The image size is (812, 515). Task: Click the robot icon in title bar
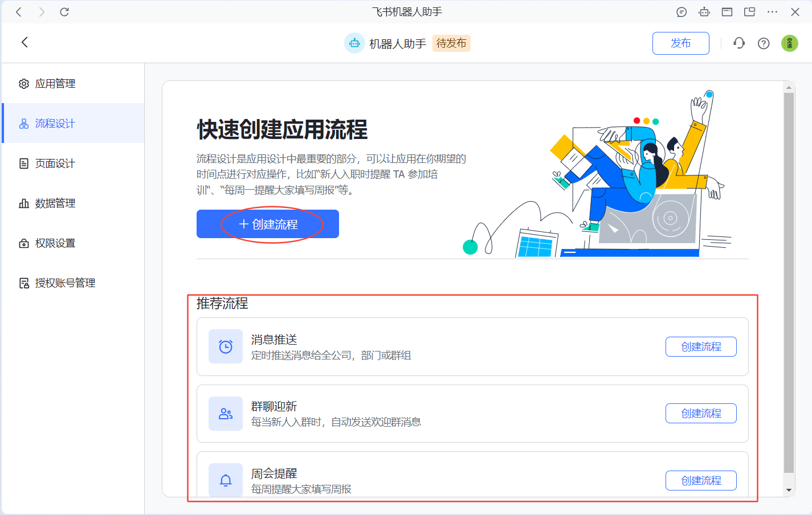coord(704,12)
